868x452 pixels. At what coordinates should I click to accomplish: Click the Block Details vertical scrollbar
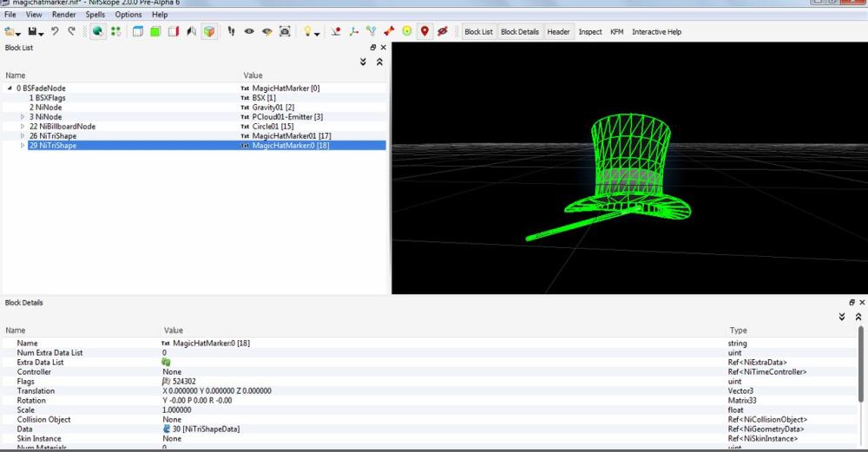[x=861, y=364]
